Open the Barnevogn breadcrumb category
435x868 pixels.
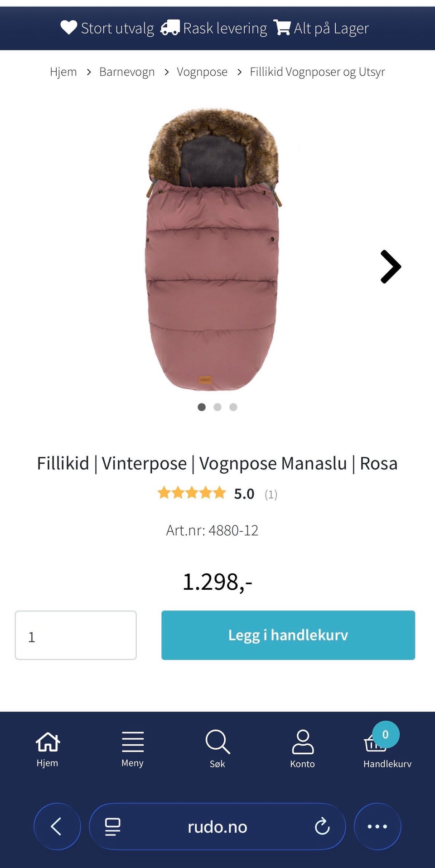(127, 72)
